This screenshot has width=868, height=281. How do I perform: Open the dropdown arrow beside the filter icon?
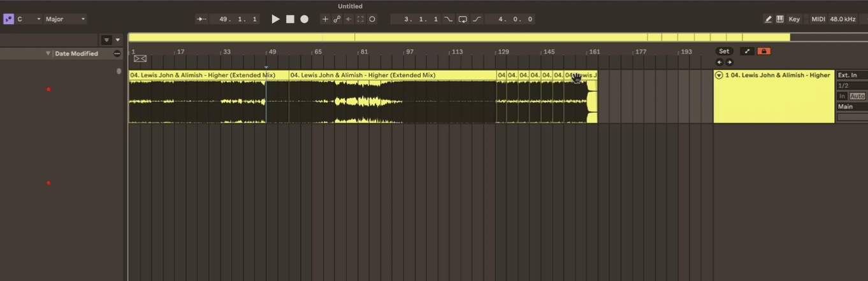click(x=118, y=40)
